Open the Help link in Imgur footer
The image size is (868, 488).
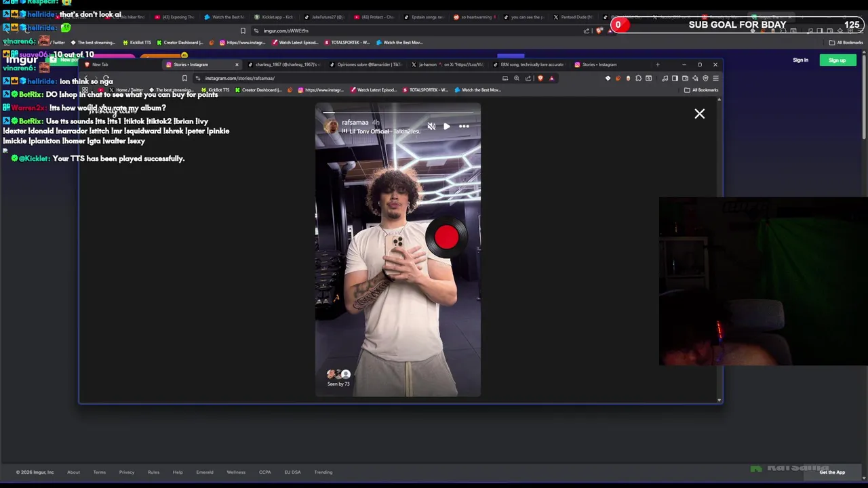[x=178, y=472]
